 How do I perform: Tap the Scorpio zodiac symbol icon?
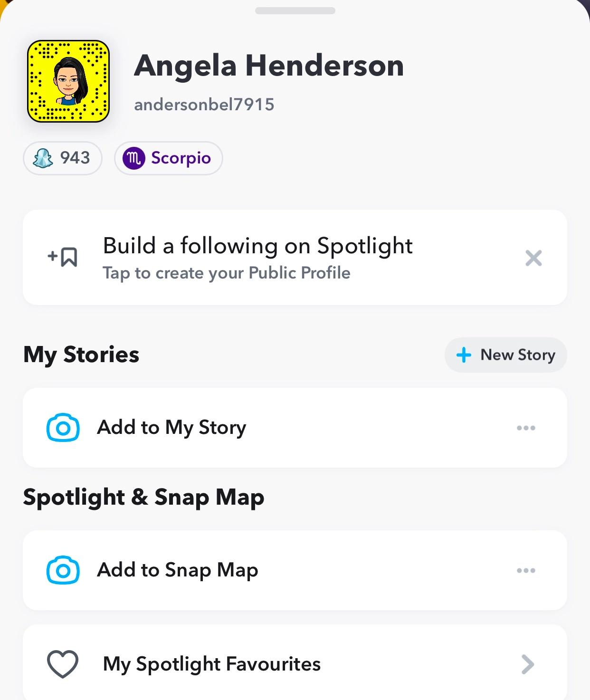coord(134,158)
